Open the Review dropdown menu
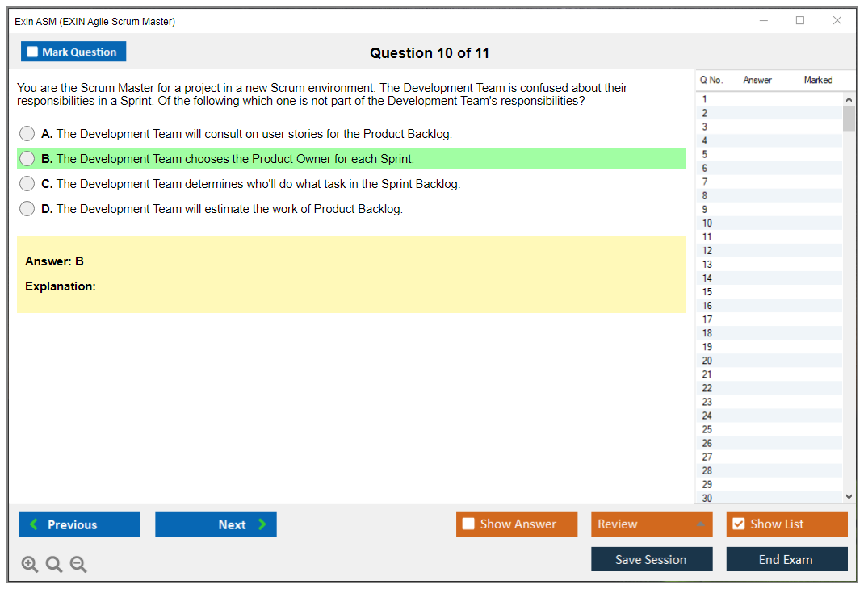This screenshot has width=868, height=593. [x=652, y=524]
